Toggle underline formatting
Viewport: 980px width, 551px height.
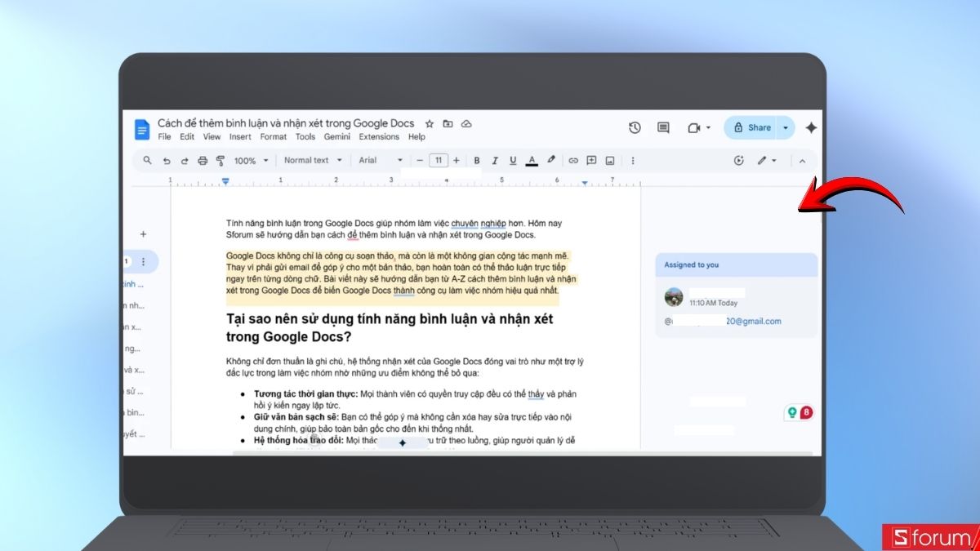[513, 161]
